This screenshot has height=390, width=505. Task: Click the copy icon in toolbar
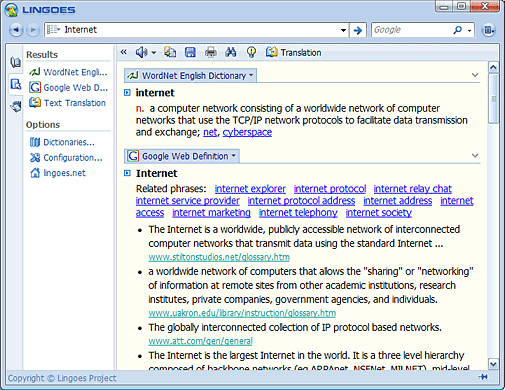[x=170, y=52]
